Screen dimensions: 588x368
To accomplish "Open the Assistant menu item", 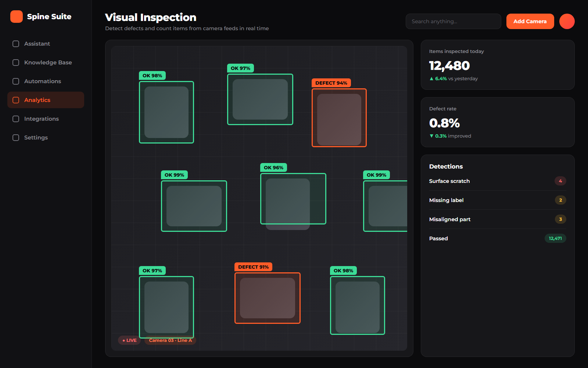I will click(46, 44).
